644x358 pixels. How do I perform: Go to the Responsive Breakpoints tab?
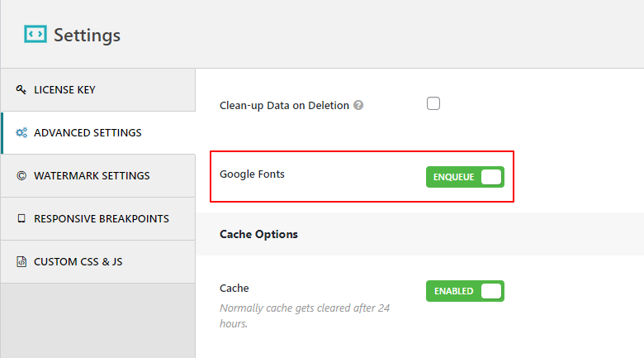point(101,218)
